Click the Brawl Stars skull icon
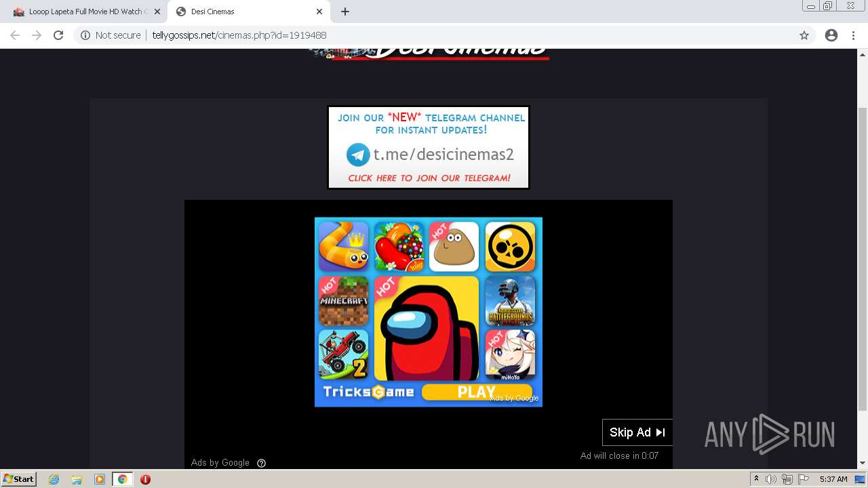 [510, 247]
